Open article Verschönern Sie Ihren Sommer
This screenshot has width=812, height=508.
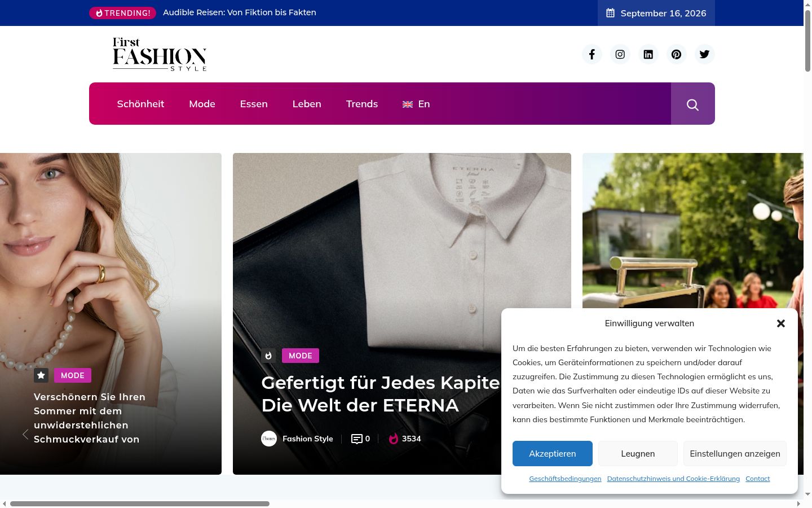(x=90, y=418)
